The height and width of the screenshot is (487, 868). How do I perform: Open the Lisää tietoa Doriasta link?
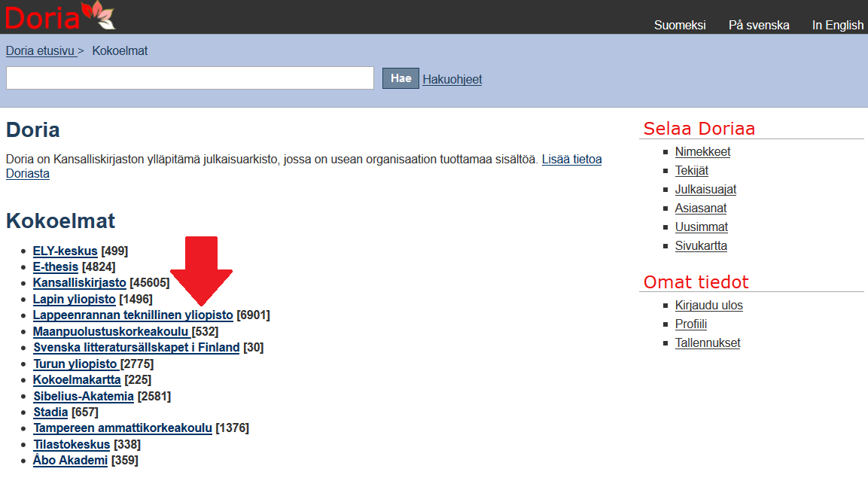572,160
